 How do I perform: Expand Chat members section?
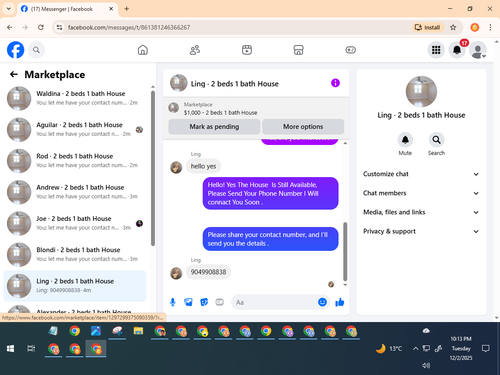(421, 193)
